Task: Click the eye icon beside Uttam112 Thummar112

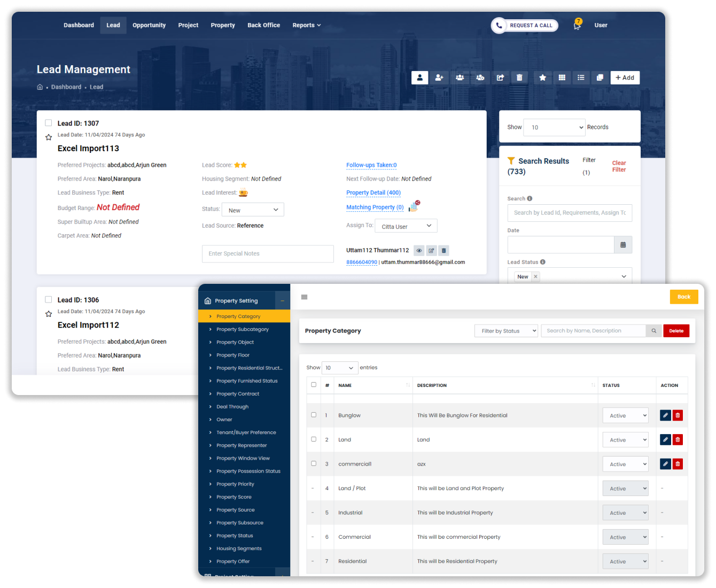Action: (419, 250)
